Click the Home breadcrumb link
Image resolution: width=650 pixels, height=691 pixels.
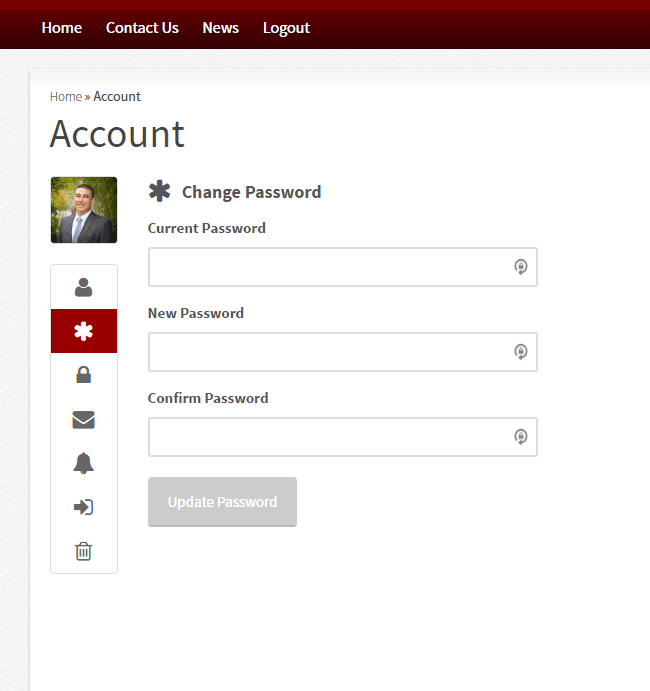(66, 97)
